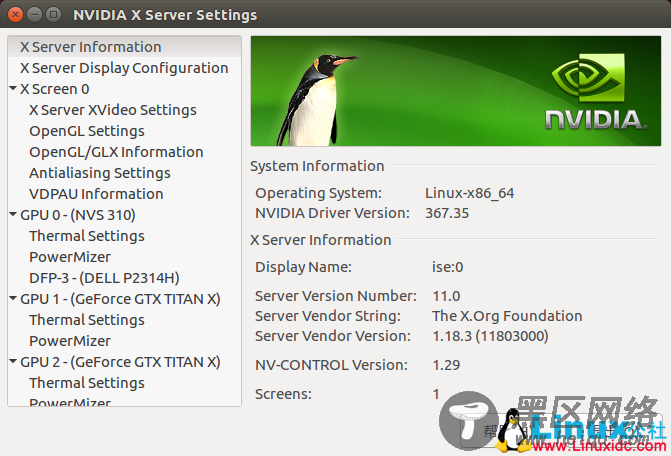Close the NVIDIA X Server Settings window
Image resolution: width=671 pixels, height=456 pixels.
[15, 15]
